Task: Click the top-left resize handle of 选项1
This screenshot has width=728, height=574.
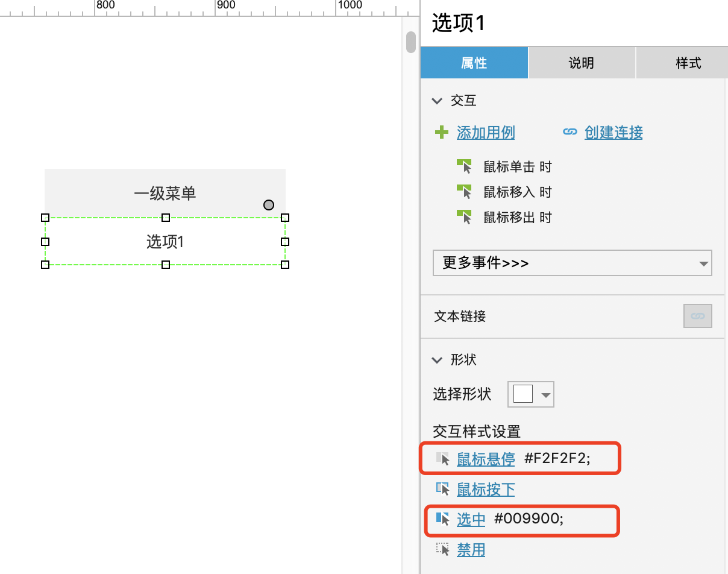Action: pyautogui.click(x=45, y=218)
